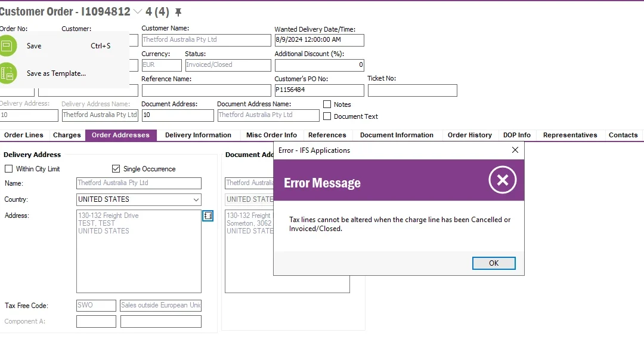
Task: Click the Tax Free Code SWO field
Action: [x=96, y=305]
